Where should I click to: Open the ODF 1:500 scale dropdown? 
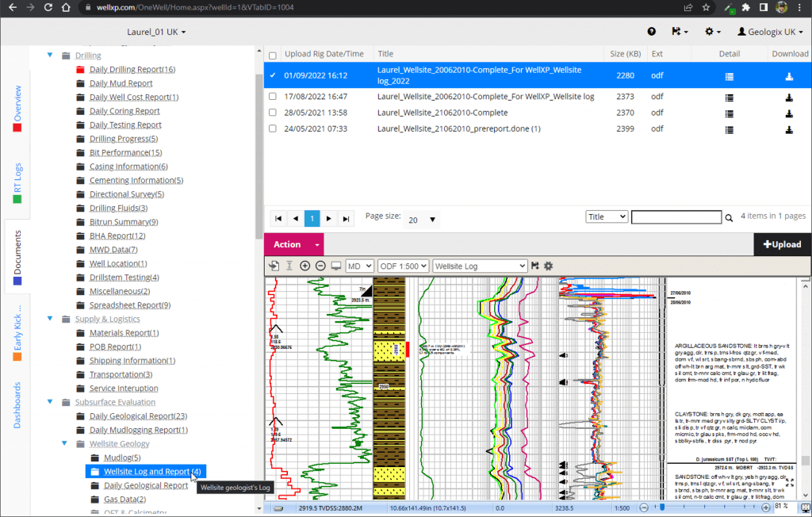coord(404,266)
